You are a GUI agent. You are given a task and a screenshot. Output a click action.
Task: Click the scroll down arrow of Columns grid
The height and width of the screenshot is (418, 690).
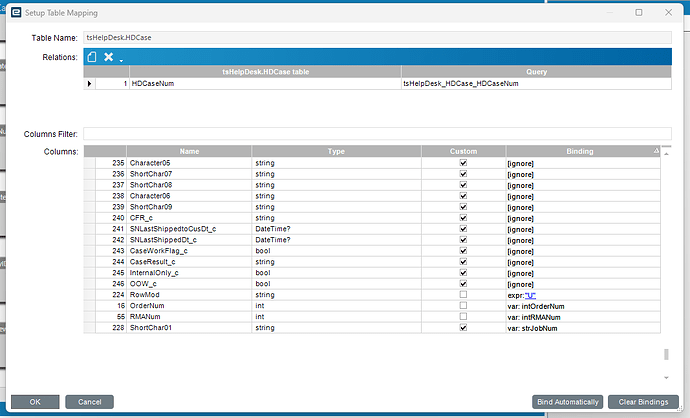tap(666, 378)
